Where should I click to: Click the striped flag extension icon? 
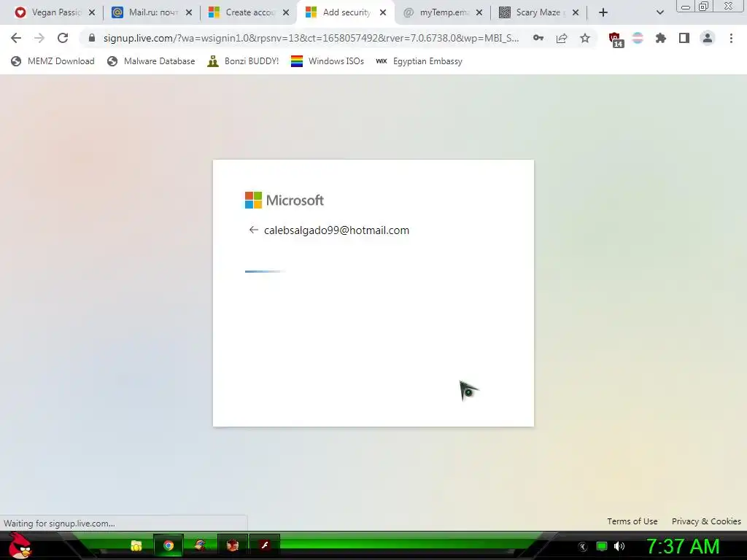(638, 38)
